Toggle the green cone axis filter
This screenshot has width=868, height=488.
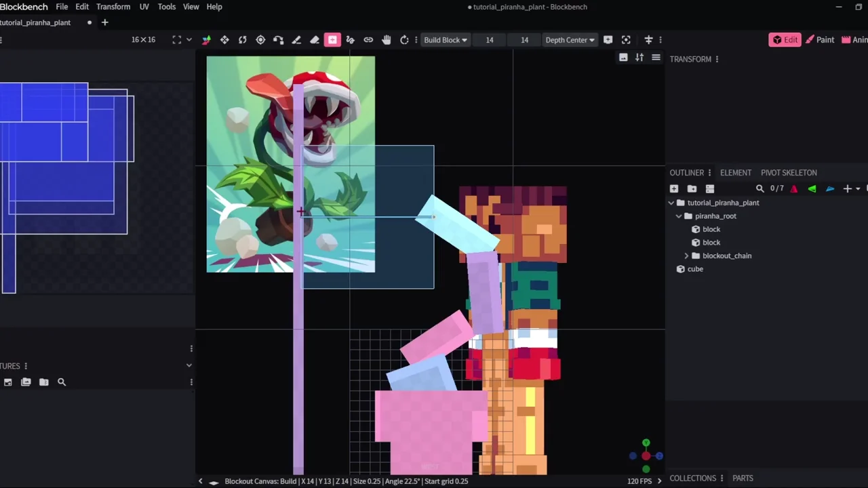coord(812,189)
